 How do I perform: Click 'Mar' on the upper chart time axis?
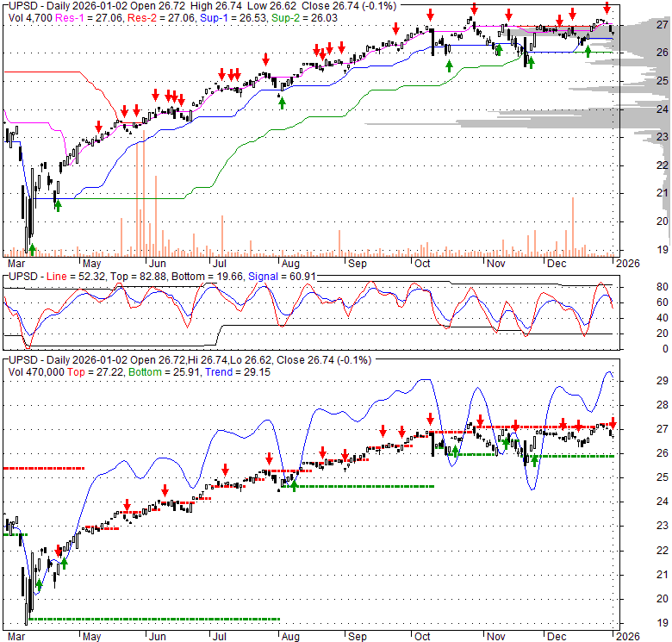(16, 263)
